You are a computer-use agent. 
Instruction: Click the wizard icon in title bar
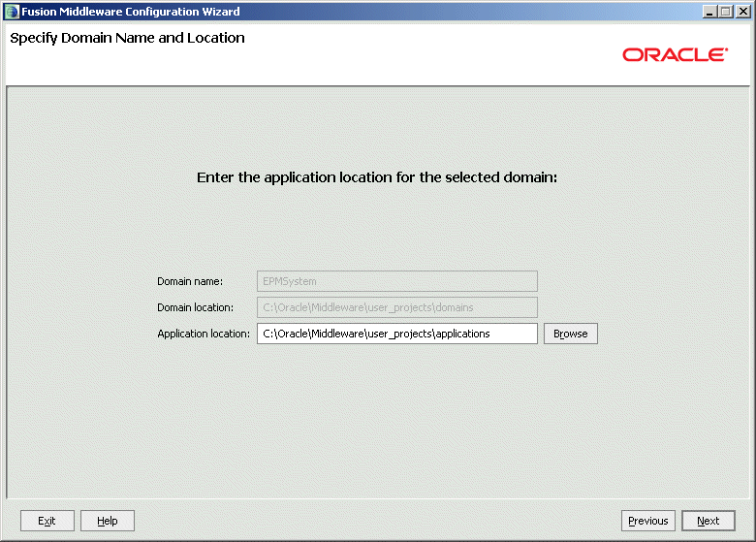(12, 12)
